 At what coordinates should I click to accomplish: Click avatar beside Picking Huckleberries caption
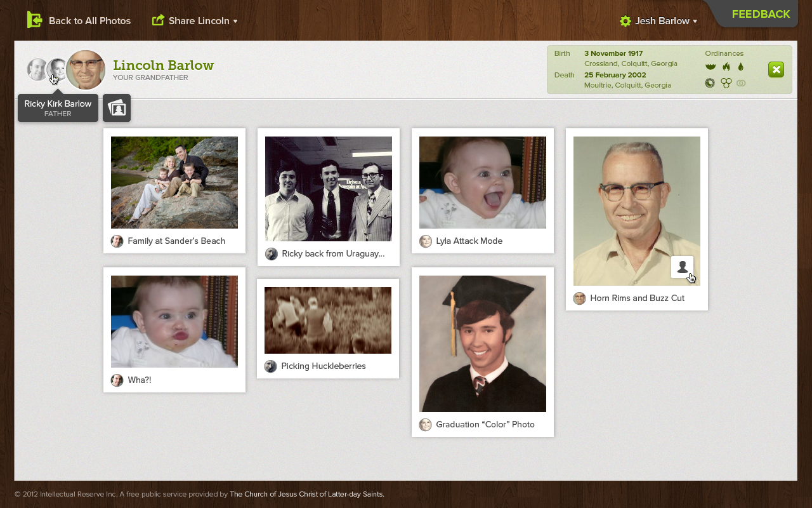270,366
